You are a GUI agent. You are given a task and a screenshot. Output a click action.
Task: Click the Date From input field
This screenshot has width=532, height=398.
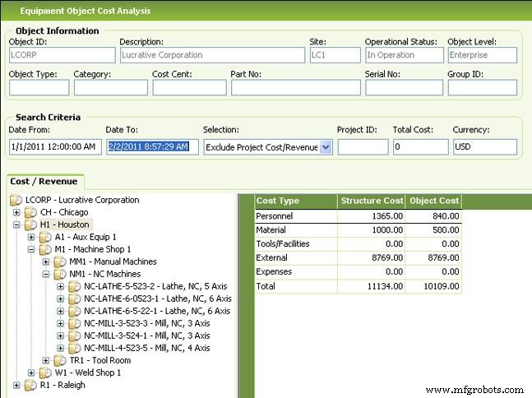coord(54,147)
